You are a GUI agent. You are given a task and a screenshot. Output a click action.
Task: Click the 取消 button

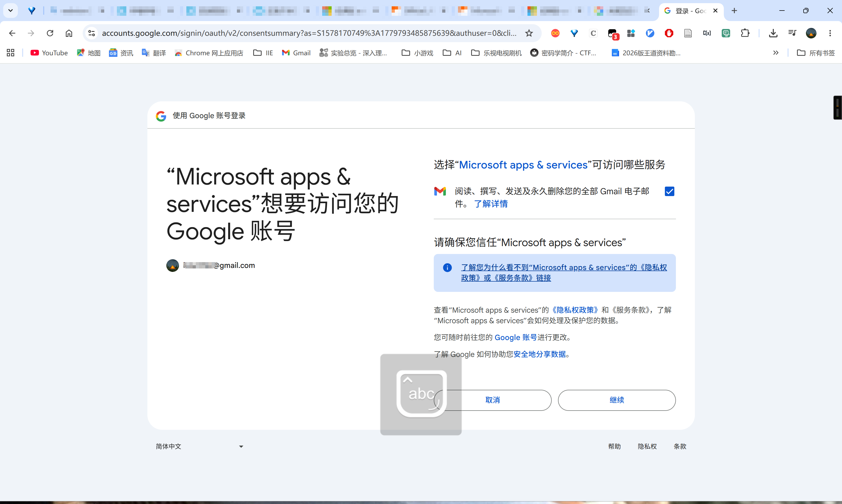[492, 400]
